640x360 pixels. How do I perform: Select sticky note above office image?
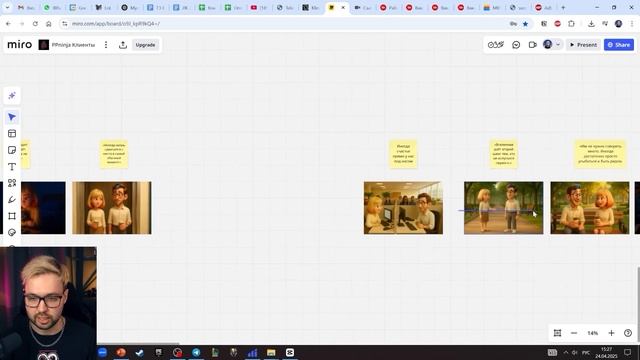(403, 154)
